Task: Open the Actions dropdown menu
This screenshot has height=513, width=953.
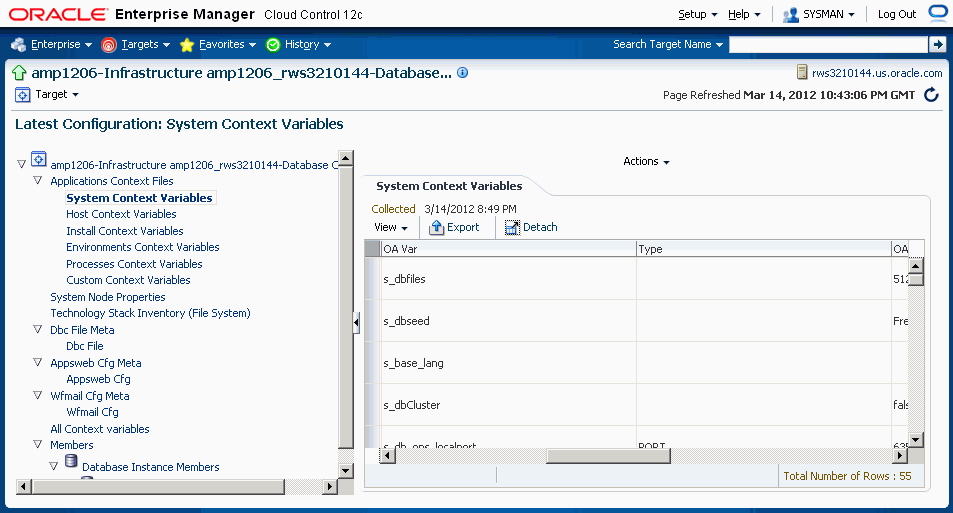Action: pyautogui.click(x=646, y=162)
